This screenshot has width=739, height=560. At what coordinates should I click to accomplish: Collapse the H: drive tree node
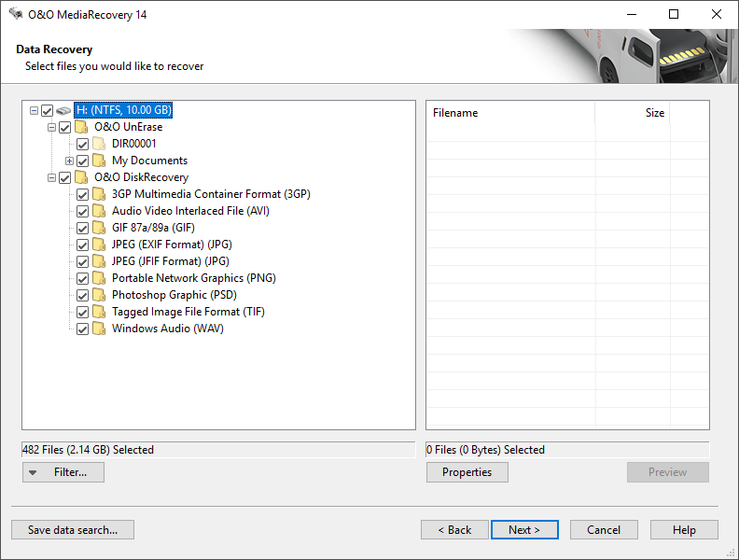click(34, 111)
